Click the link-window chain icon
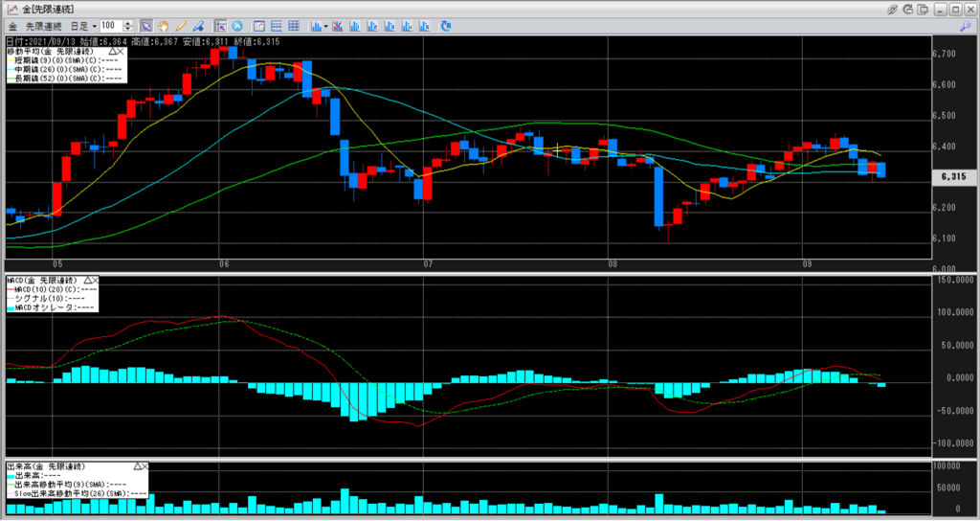The height and width of the screenshot is (521, 980). click(x=892, y=10)
